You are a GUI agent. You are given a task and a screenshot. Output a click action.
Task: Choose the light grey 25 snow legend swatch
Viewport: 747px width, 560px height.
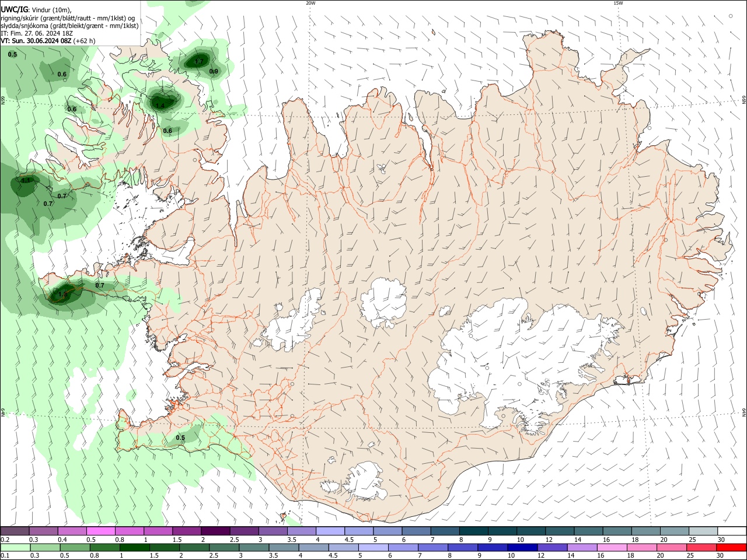click(x=703, y=531)
